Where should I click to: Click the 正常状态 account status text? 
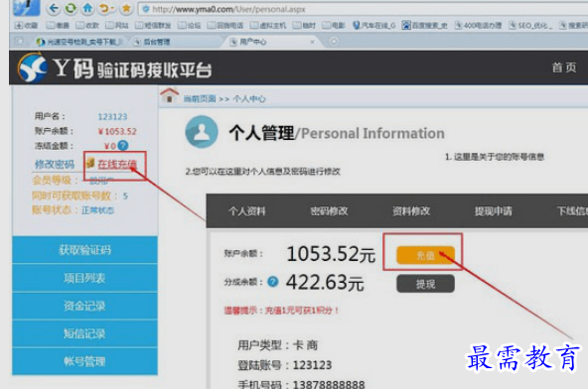[98, 210]
